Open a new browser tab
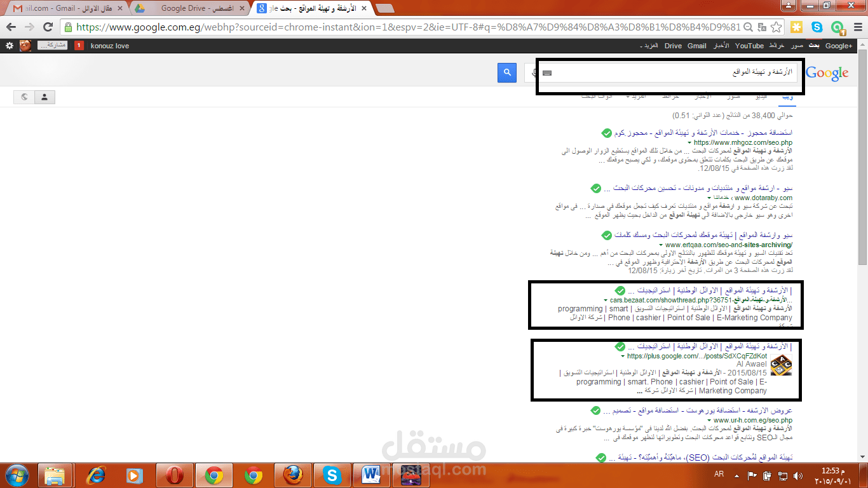This screenshot has width=868, height=488. pyautogui.click(x=384, y=8)
